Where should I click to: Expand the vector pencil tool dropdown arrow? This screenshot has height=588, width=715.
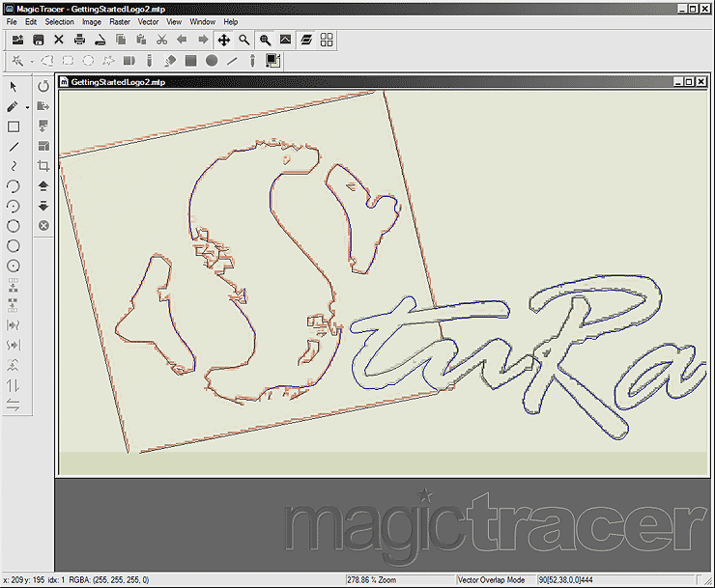pyautogui.click(x=27, y=108)
